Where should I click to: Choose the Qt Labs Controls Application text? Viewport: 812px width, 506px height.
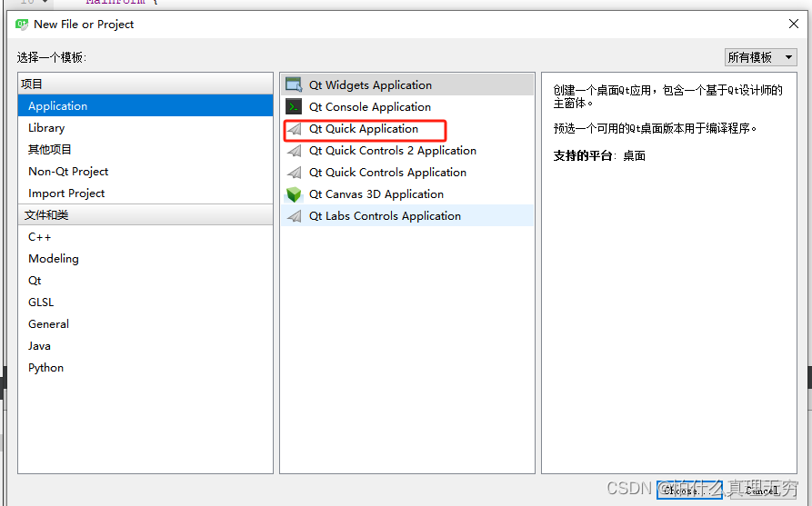385,215
